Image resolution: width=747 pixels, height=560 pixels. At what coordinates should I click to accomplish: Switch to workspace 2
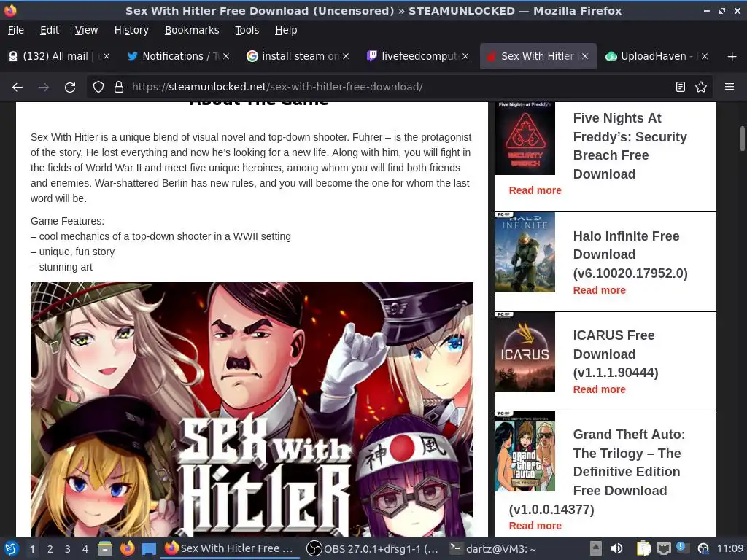click(x=50, y=549)
